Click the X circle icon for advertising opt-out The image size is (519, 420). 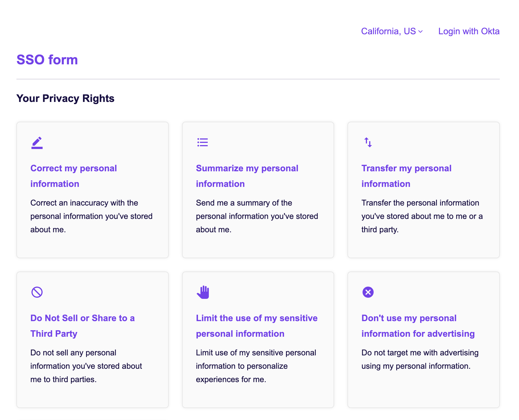(368, 292)
